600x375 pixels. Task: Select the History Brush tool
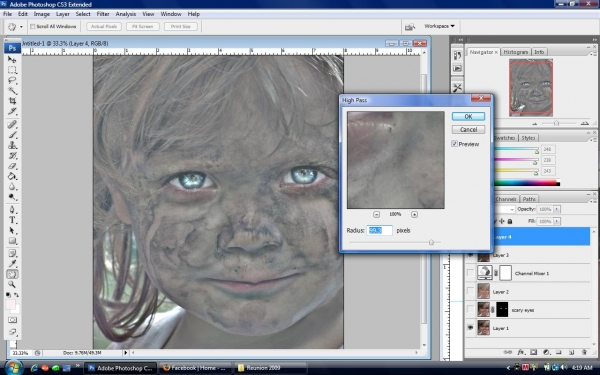(12, 156)
